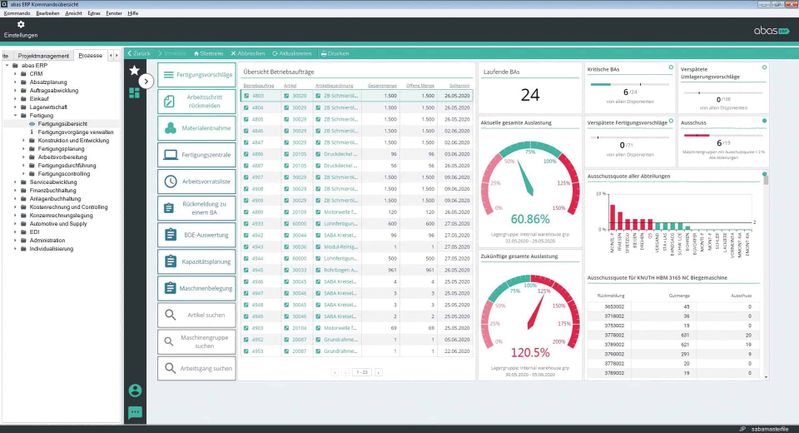This screenshot has width=799, height=433.
Task: Click the round chevron to expand the sidebar
Action: click(146, 81)
